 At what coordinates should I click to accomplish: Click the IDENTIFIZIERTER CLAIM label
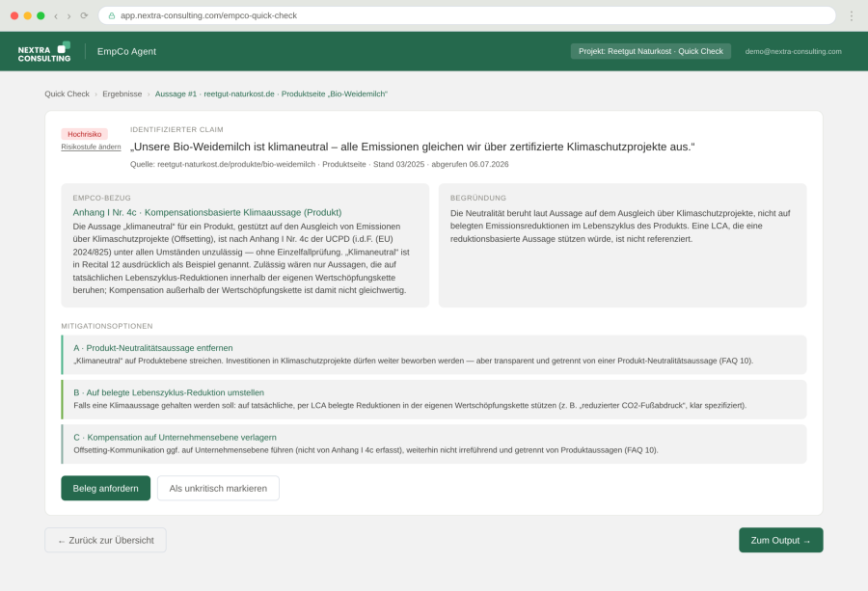point(176,129)
